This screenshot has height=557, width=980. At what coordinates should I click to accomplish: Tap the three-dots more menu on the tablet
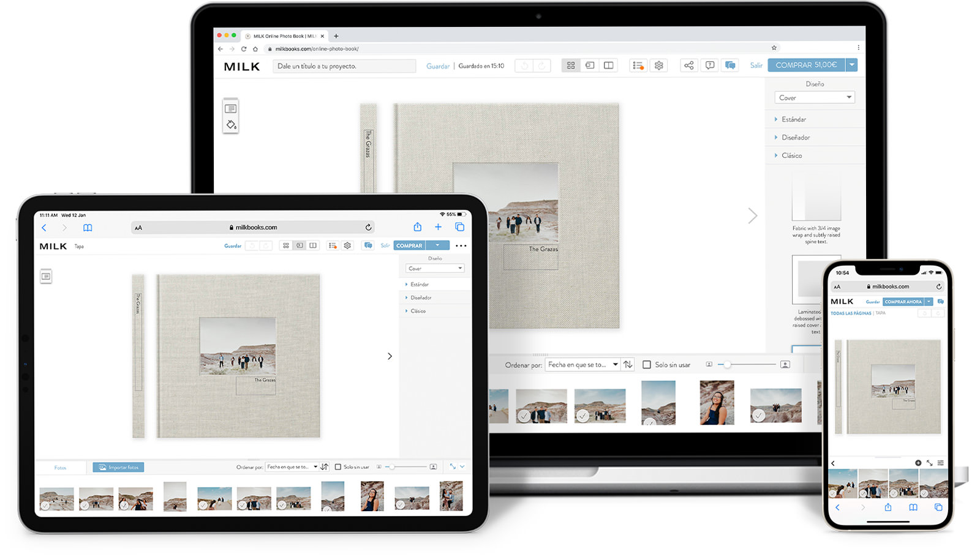(x=461, y=245)
